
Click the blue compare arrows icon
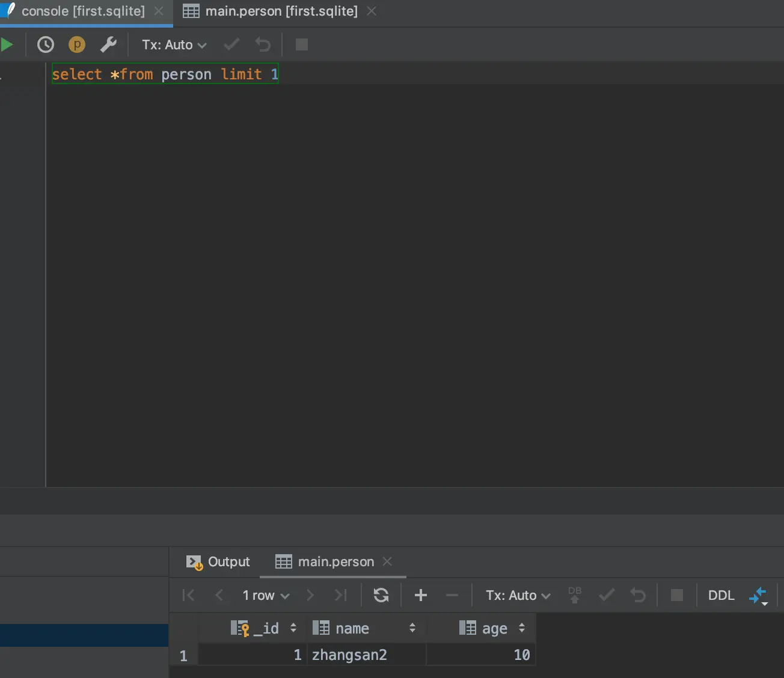click(758, 596)
